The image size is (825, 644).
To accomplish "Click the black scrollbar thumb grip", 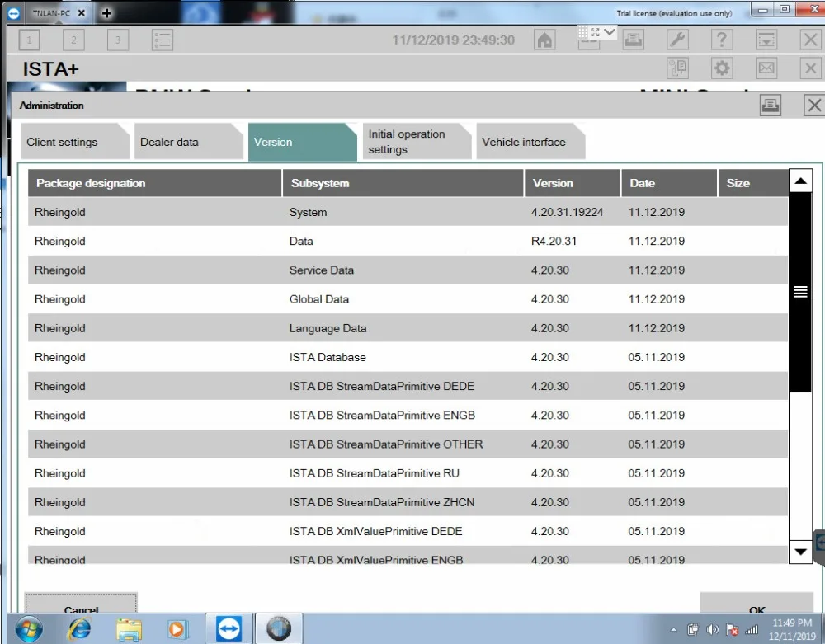I will (x=801, y=292).
